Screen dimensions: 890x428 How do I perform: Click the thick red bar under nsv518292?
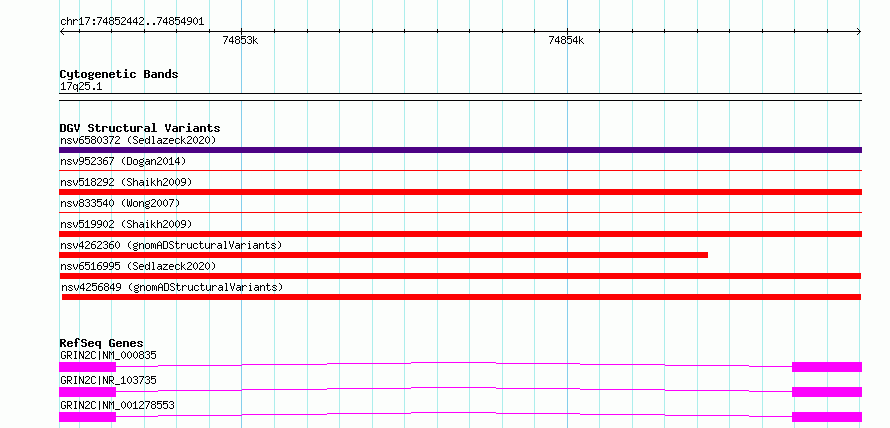tap(460, 192)
